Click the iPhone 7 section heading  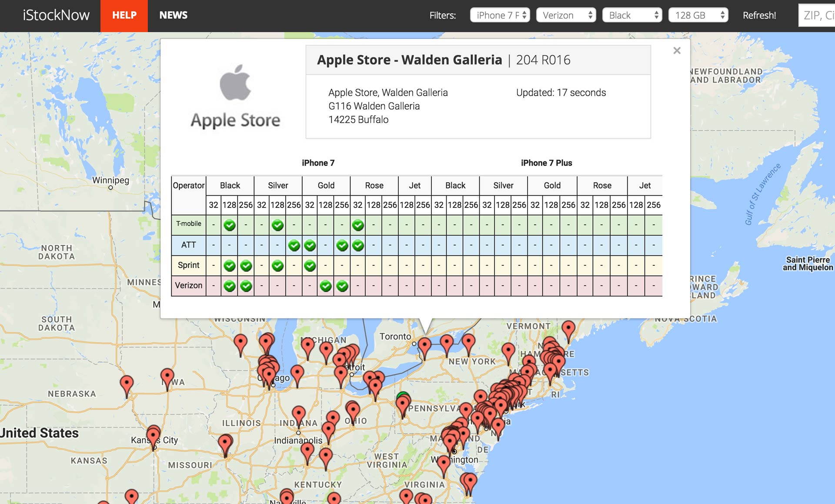(x=318, y=163)
